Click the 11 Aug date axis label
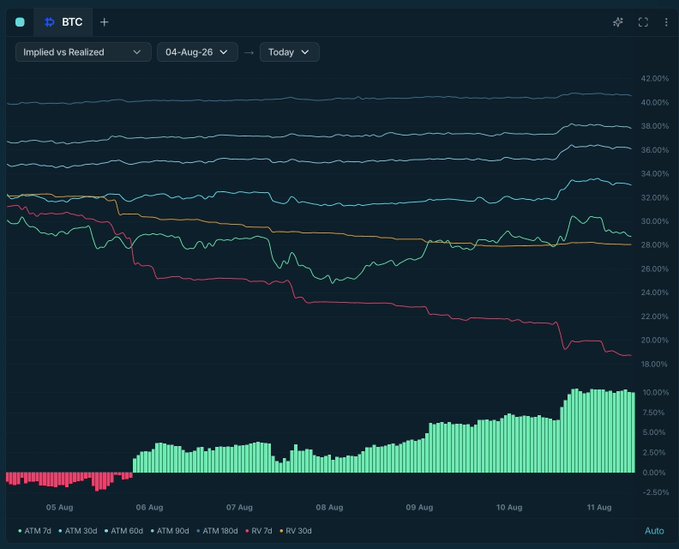 click(x=599, y=507)
